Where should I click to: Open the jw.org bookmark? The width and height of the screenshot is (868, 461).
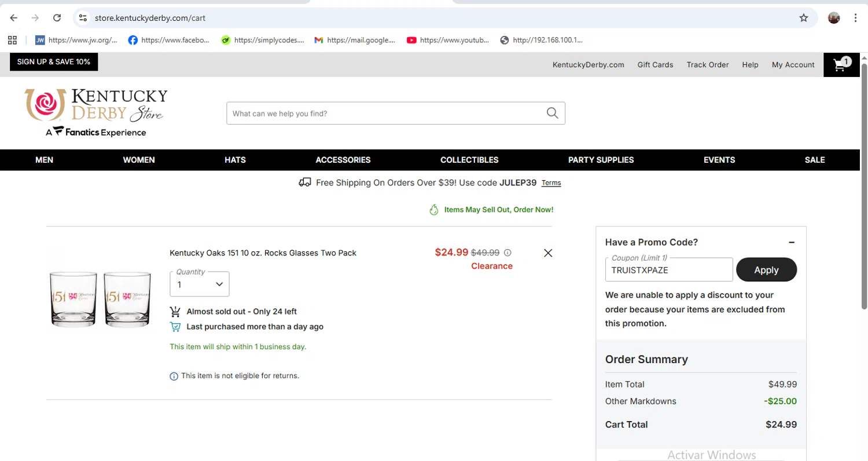pos(76,40)
